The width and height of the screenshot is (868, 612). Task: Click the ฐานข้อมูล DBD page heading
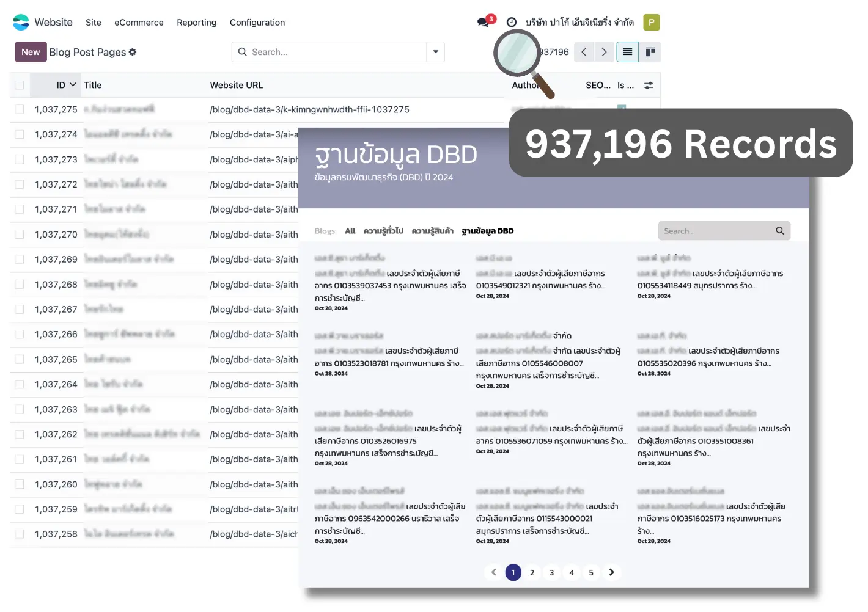396,155
